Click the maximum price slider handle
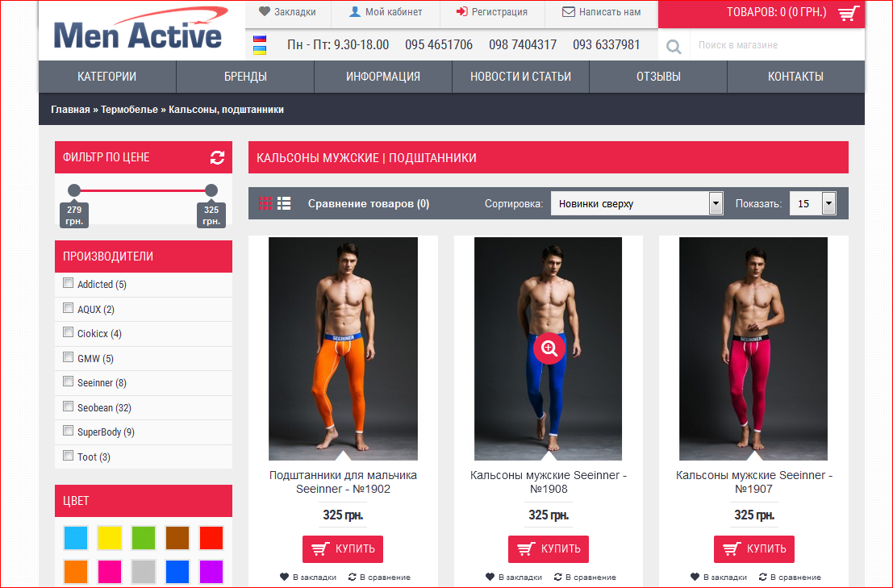Image resolution: width=893 pixels, height=588 pixels. pos(211,190)
